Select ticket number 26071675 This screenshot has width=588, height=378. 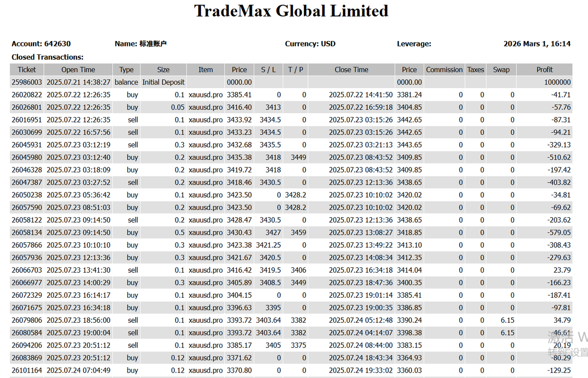[27, 307]
